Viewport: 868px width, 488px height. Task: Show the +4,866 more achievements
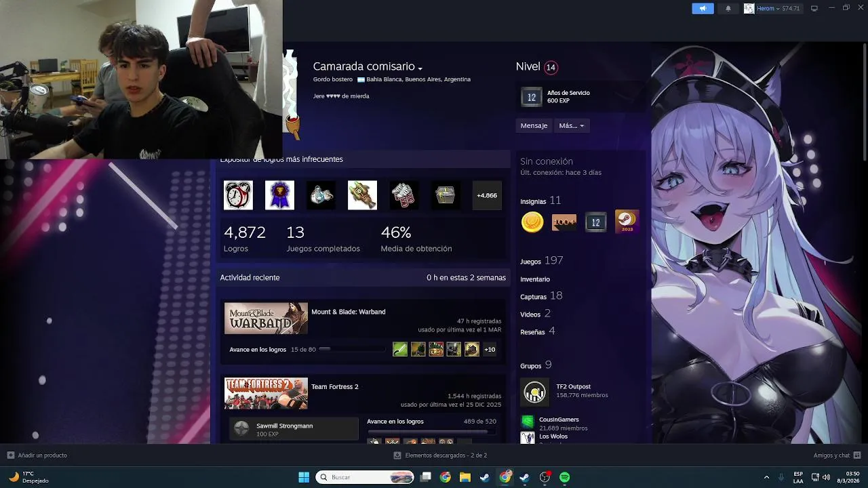tap(487, 195)
